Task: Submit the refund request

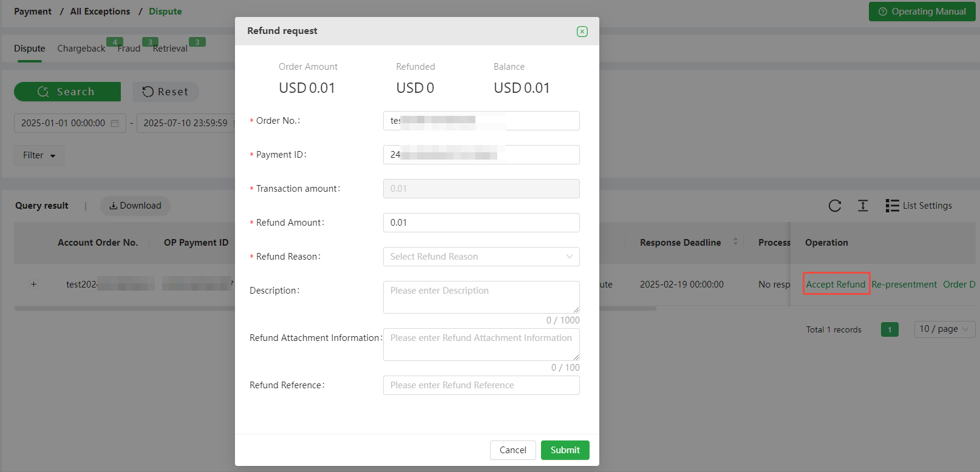Action: point(565,450)
